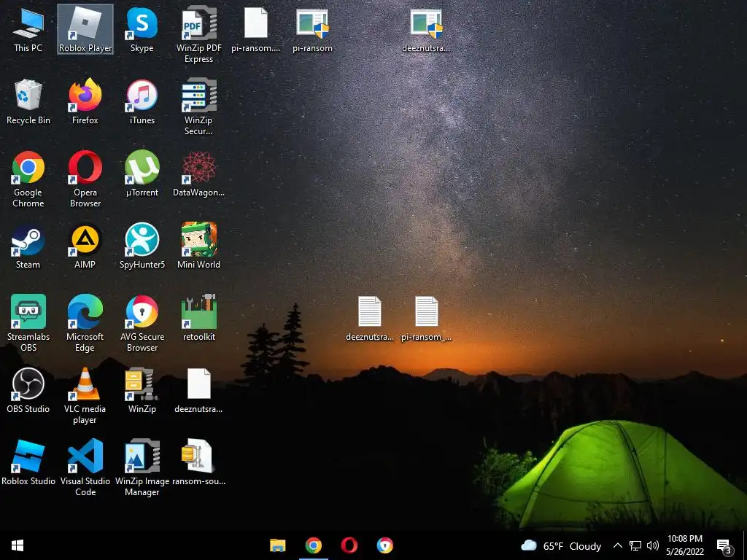This screenshot has width=747, height=560.
Task: Open the Windows Start menu
Action: [18, 545]
